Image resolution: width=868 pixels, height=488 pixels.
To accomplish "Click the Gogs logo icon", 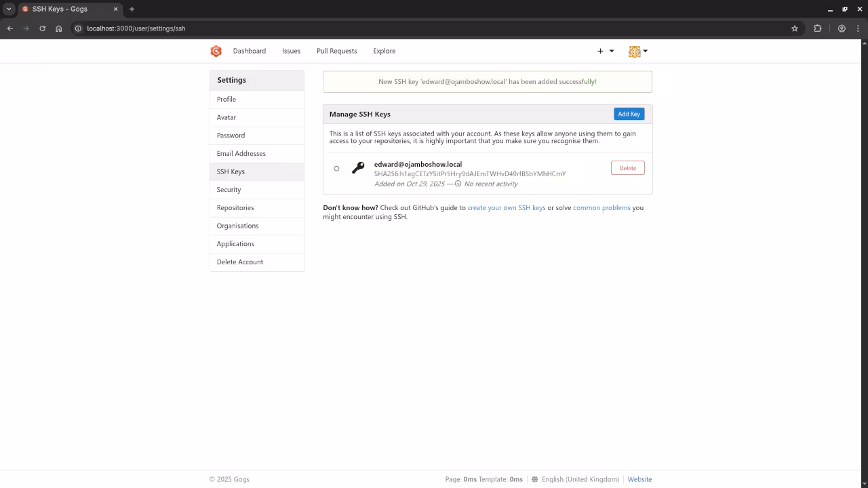I will [x=216, y=52].
